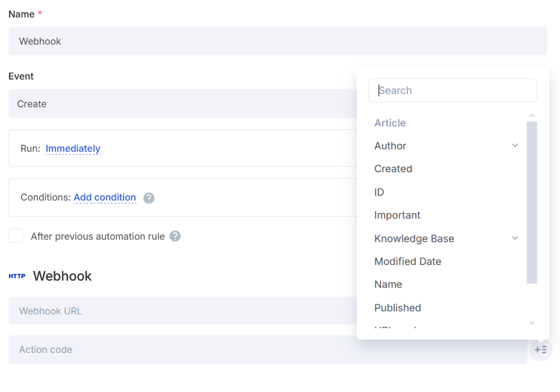Focus the Search field in the popup

pos(452,90)
